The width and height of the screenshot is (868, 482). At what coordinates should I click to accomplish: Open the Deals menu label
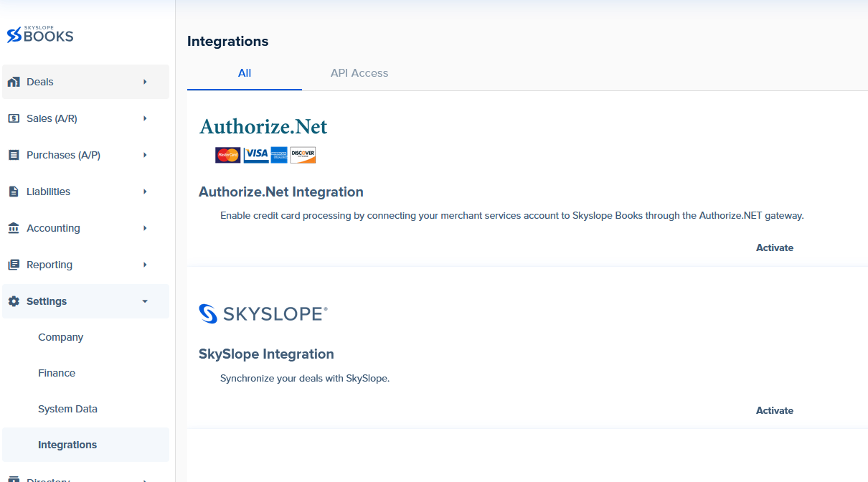40,82
